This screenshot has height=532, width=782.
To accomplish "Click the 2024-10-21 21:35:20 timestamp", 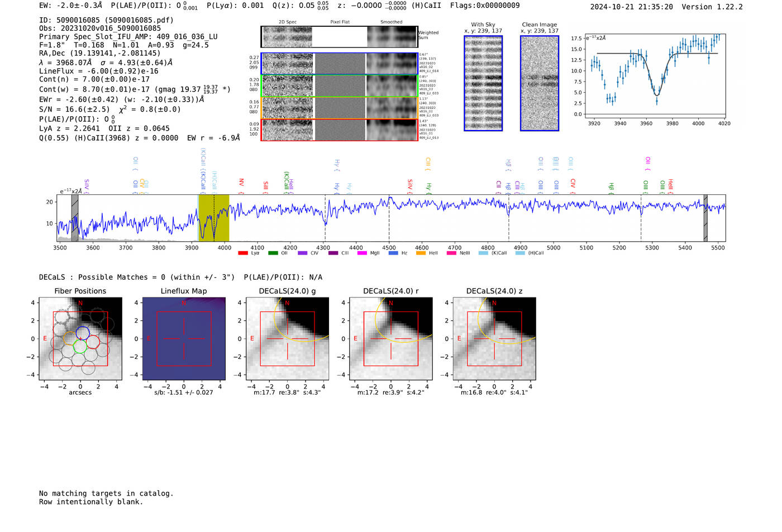I will click(631, 7).
